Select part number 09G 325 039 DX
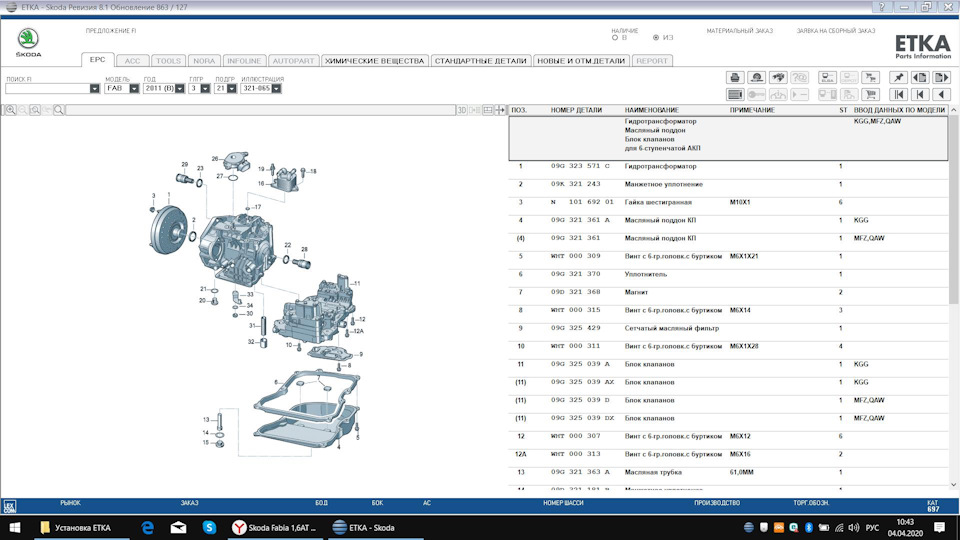This screenshot has width=960, height=540. [582, 418]
